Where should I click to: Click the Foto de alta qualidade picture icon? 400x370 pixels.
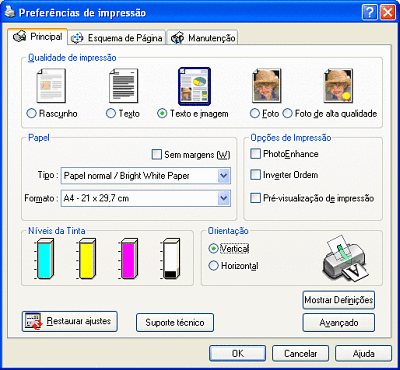pos(338,86)
